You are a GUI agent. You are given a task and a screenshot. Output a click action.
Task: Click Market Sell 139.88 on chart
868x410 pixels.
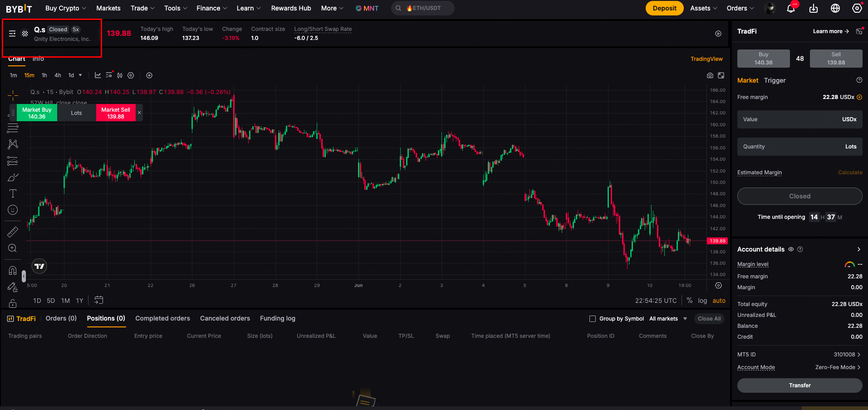click(116, 113)
